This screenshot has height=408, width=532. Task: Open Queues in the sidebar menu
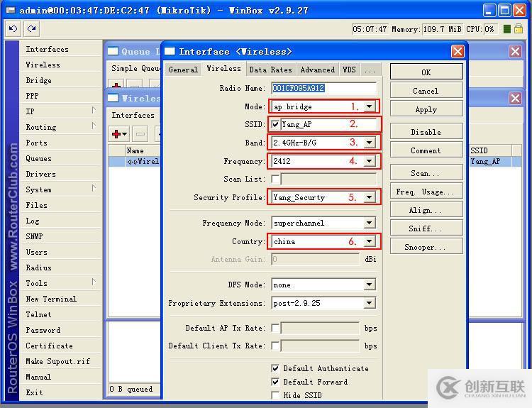point(61,158)
